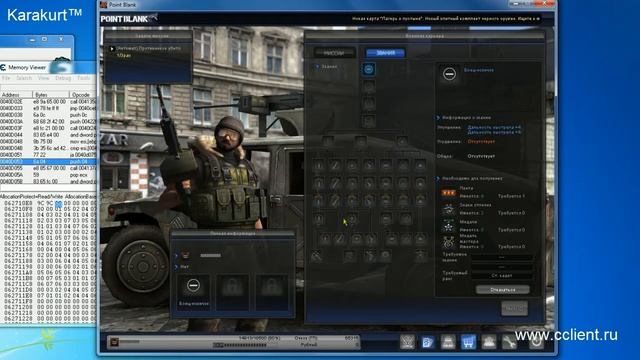Click the arrow beside Нет in personal info
This screenshot has height=360, width=640.
click(176, 267)
